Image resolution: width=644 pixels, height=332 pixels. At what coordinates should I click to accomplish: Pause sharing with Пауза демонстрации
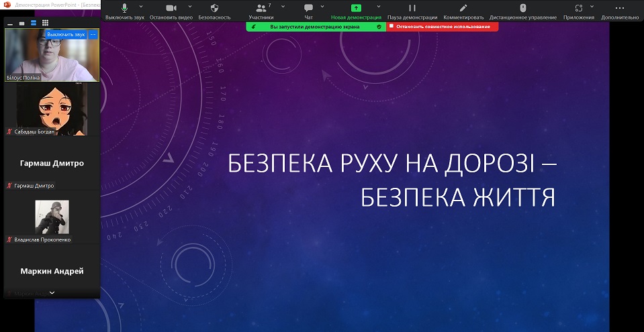(412, 8)
